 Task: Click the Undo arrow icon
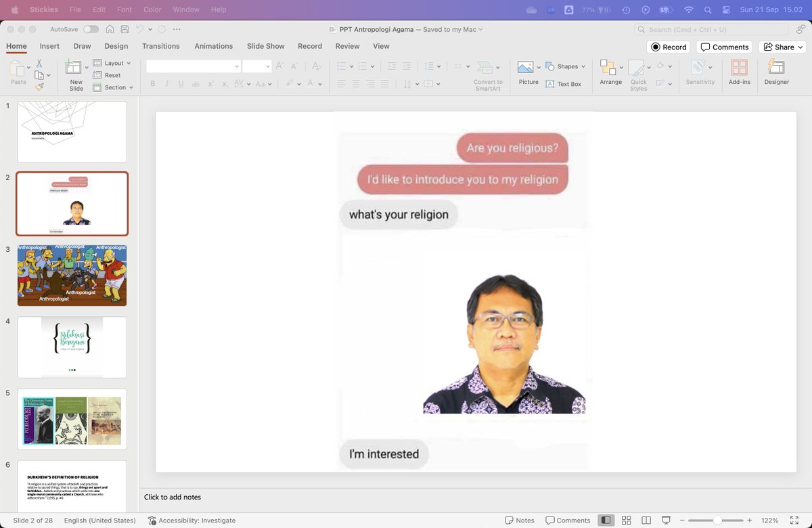(139, 29)
